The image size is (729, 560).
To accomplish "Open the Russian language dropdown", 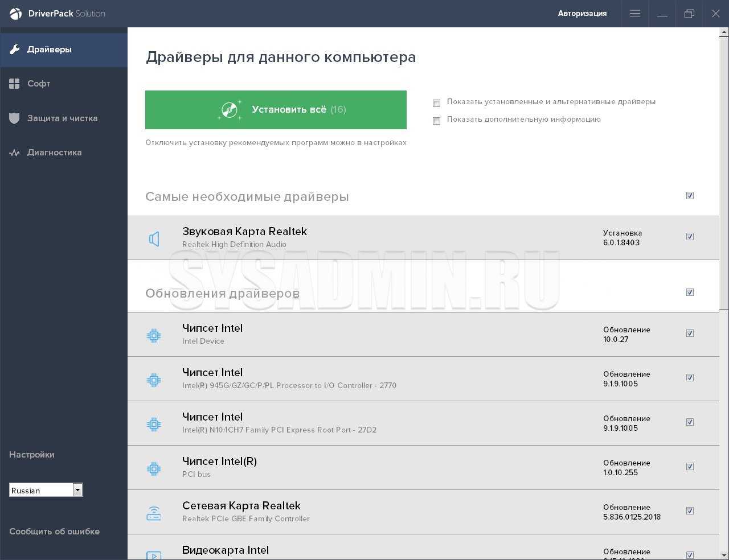I will pos(77,490).
